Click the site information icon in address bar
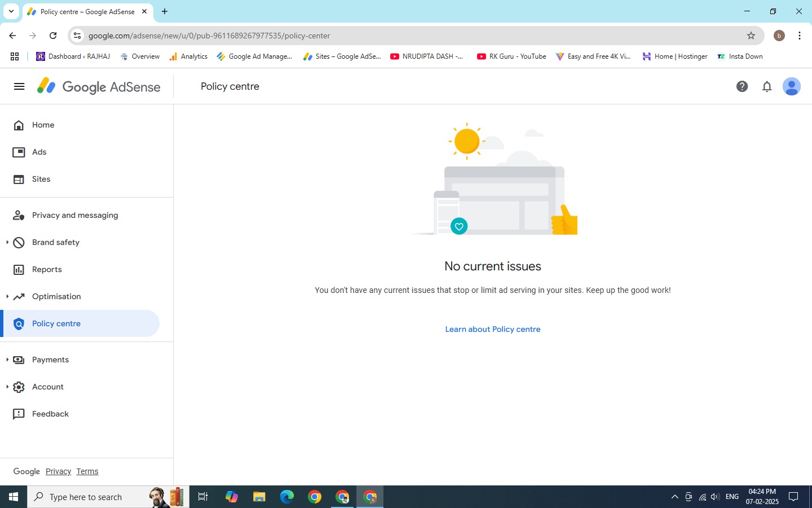 click(x=77, y=36)
